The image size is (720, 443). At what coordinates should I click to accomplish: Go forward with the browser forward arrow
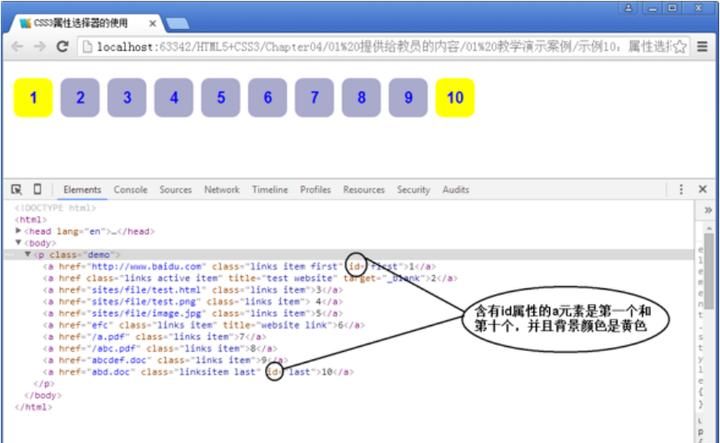tap(40, 46)
